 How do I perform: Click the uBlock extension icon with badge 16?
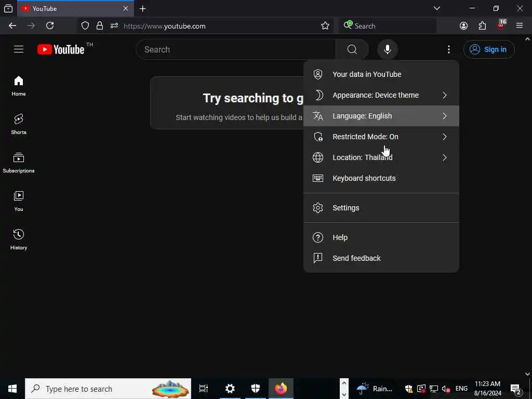501,25
